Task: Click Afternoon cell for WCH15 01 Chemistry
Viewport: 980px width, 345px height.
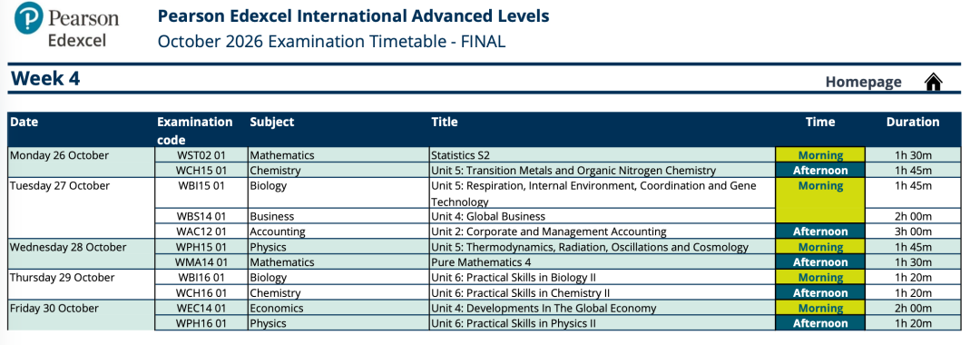Action: 820,170
